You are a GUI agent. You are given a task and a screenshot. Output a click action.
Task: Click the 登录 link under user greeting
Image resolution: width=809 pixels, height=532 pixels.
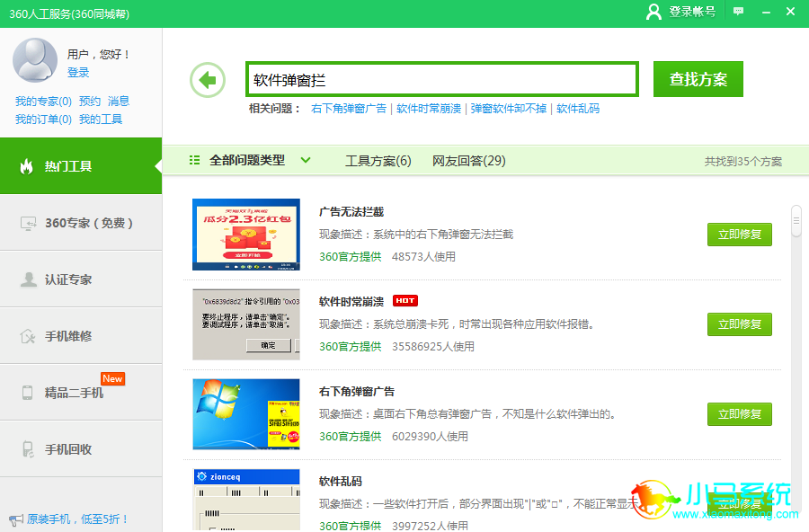coord(78,72)
